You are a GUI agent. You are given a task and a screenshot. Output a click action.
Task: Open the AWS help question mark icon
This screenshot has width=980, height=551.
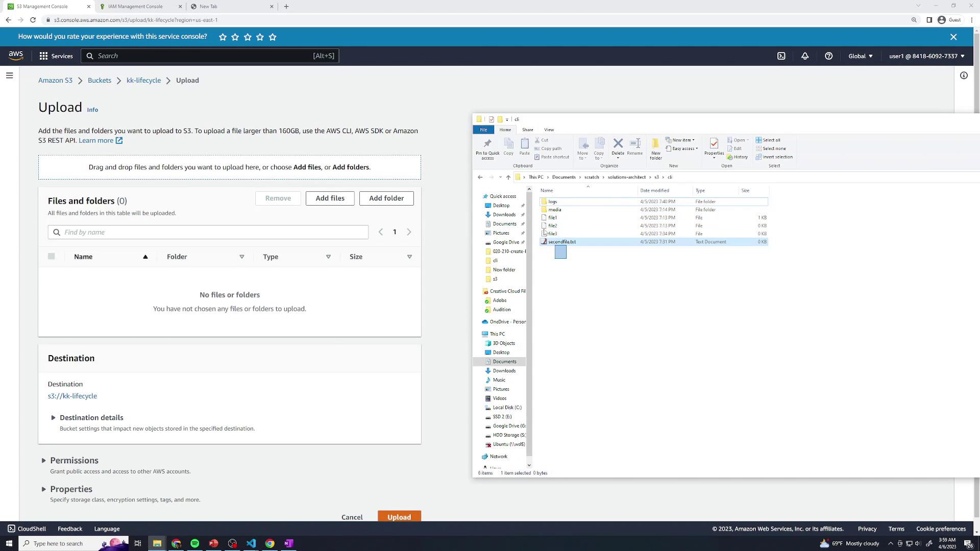coord(829,56)
